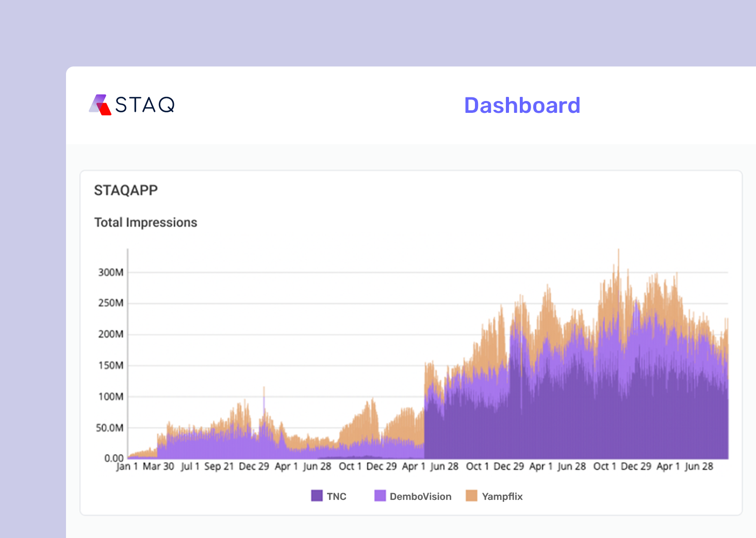
Task: Toggle the Yampflix series off
Action: pyautogui.click(x=494, y=496)
